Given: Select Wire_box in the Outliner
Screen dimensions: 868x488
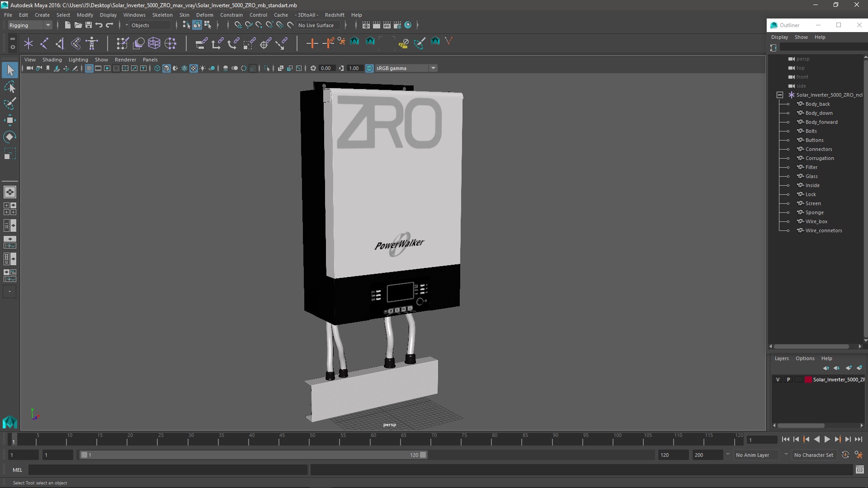Looking at the screenshot, I should [816, 221].
